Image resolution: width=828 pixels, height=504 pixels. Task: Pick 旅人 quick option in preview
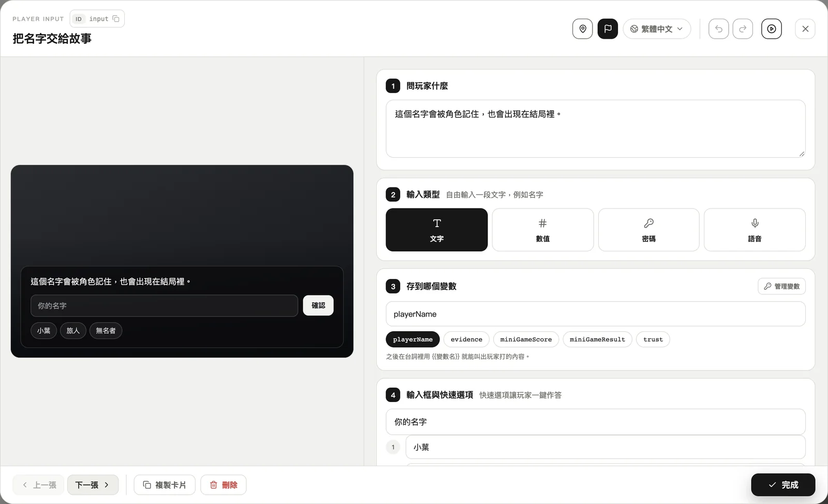73,331
